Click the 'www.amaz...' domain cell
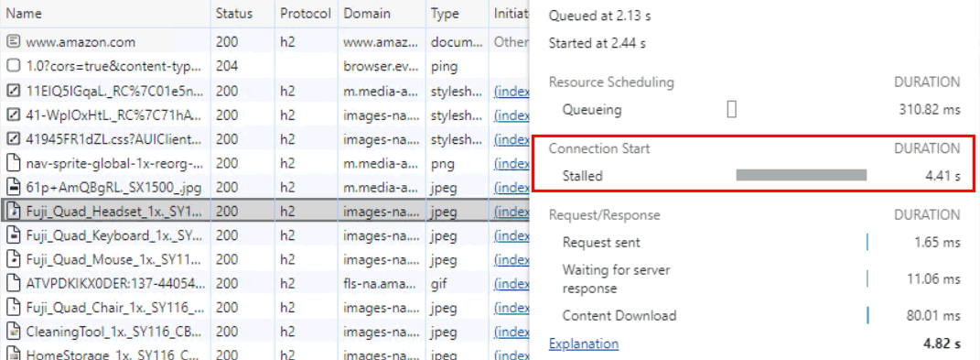980x360 pixels. click(x=381, y=42)
